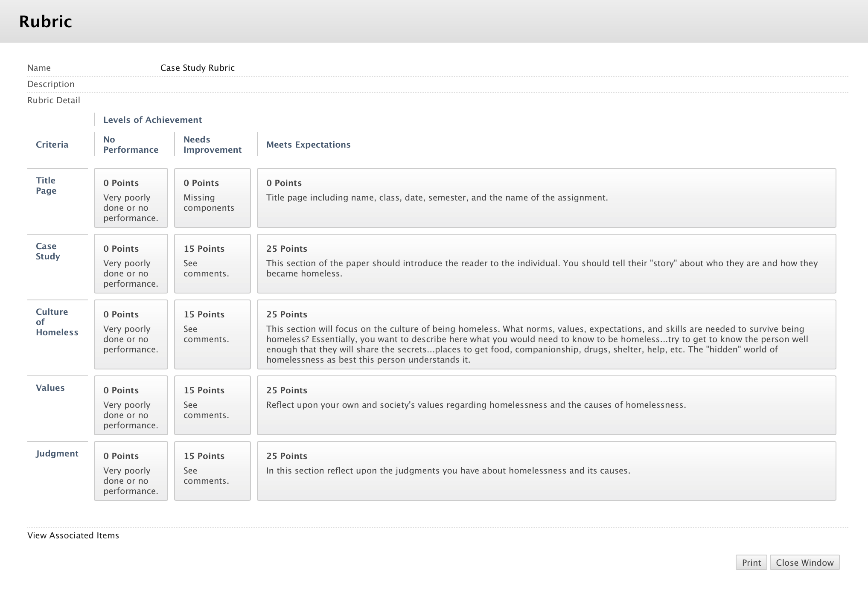Click the Case Study Rubric name text
868x593 pixels.
pos(198,68)
